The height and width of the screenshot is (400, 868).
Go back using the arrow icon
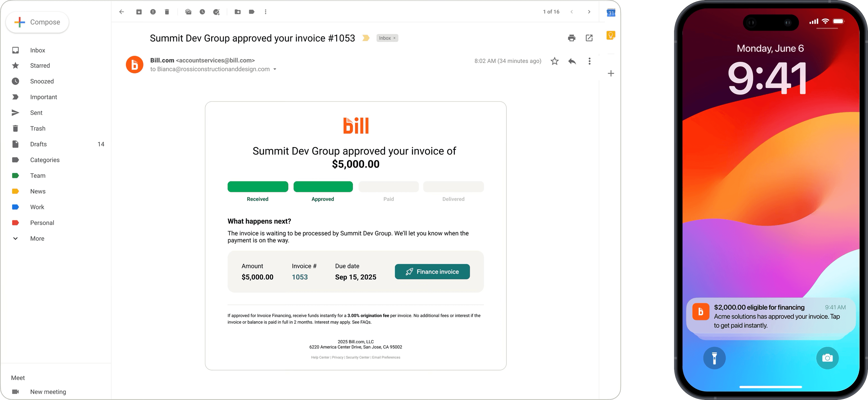click(x=122, y=12)
